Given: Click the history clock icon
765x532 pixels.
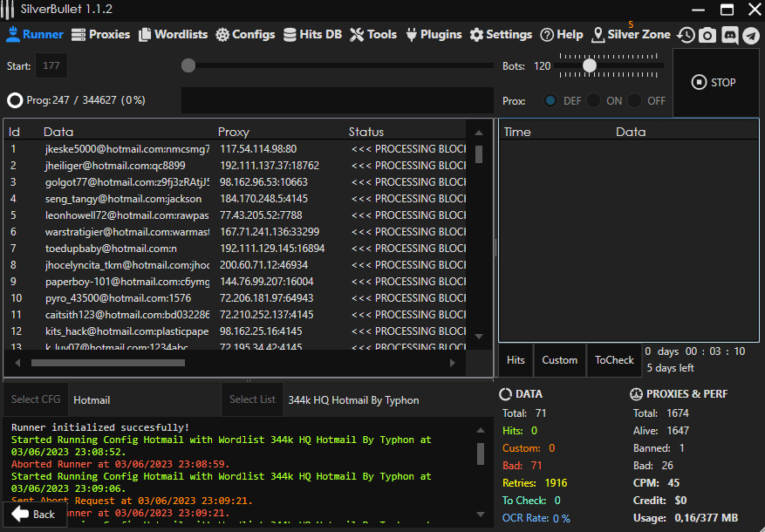Looking at the screenshot, I should tap(686, 36).
